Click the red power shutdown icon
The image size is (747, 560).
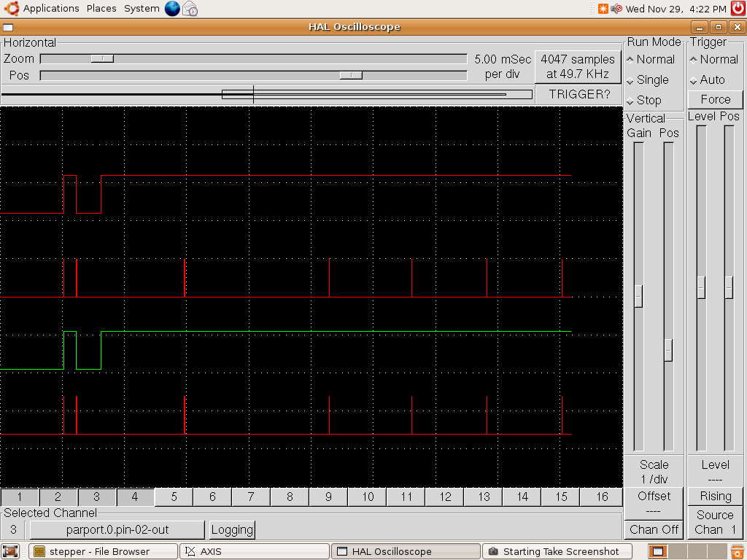pos(738,8)
